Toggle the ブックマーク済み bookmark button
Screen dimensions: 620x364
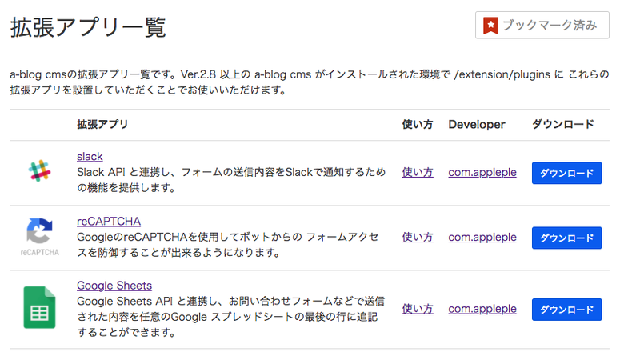point(542,26)
